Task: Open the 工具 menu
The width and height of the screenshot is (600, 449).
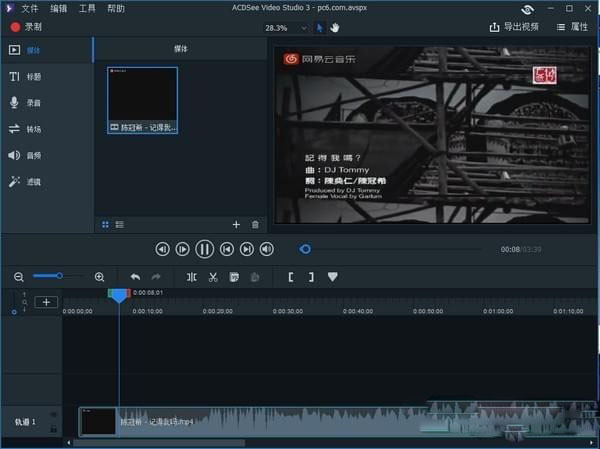Action: 87,8
